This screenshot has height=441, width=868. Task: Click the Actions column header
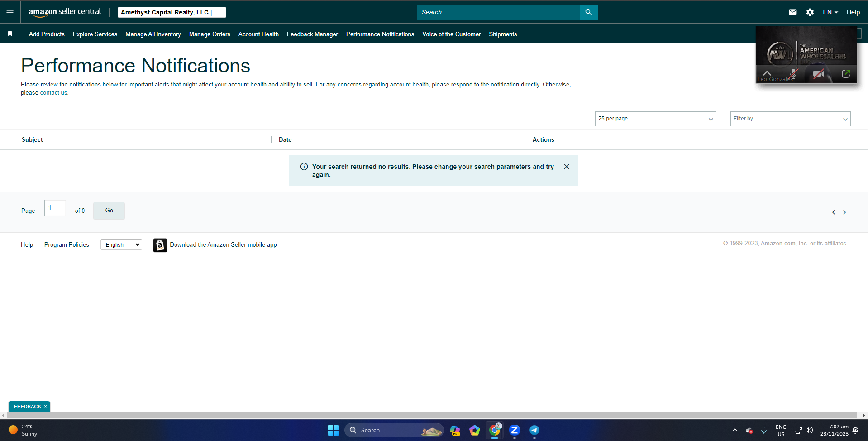point(543,140)
